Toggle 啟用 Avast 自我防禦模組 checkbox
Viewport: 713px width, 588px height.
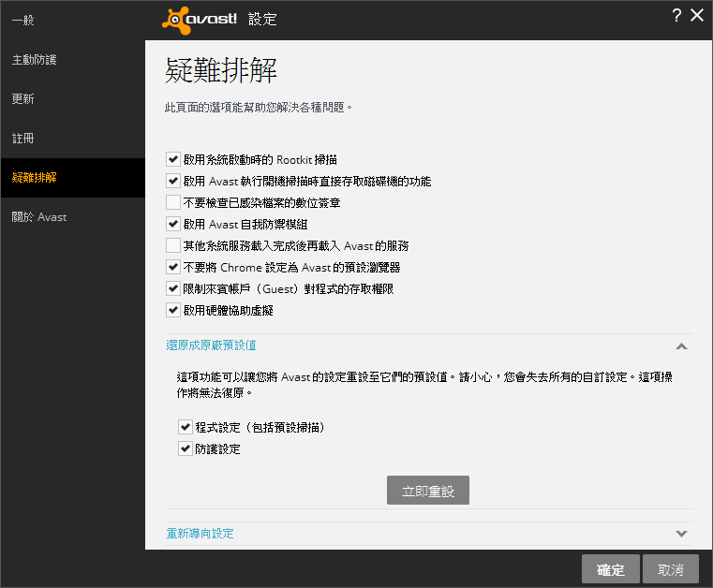pos(172,224)
